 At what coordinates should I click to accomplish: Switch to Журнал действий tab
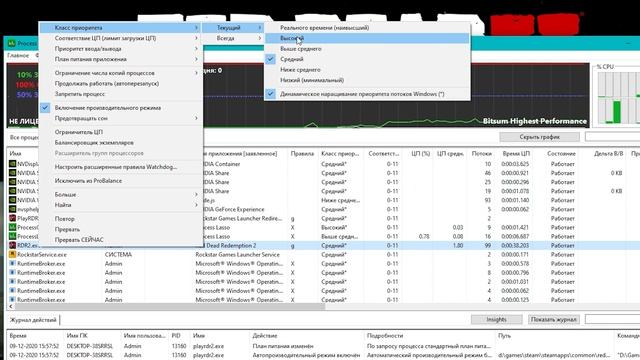33,320
